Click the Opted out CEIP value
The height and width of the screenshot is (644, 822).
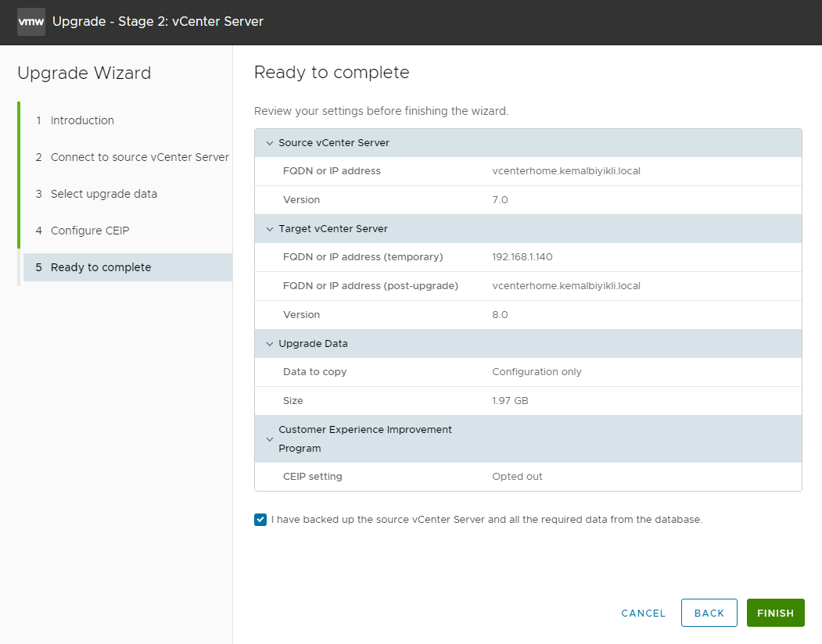[x=518, y=476]
